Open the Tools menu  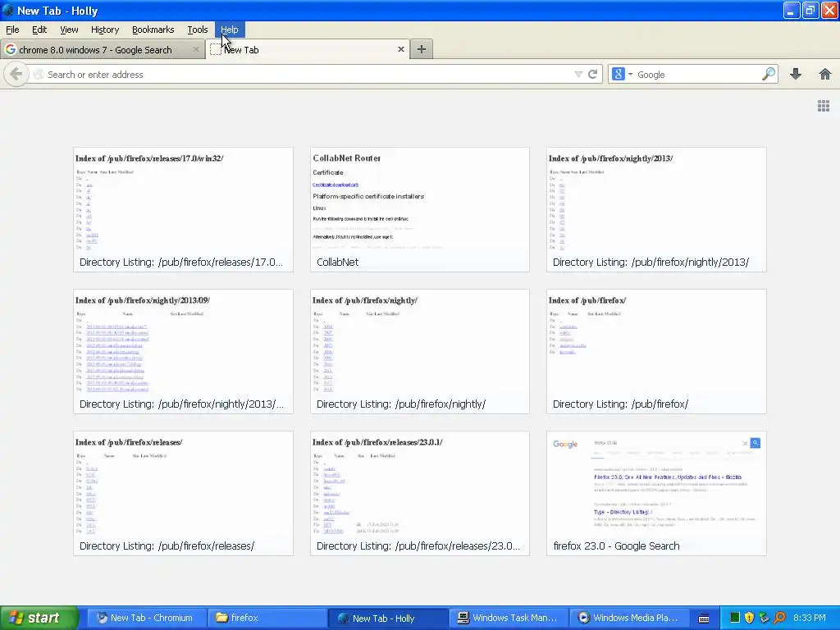click(x=197, y=30)
